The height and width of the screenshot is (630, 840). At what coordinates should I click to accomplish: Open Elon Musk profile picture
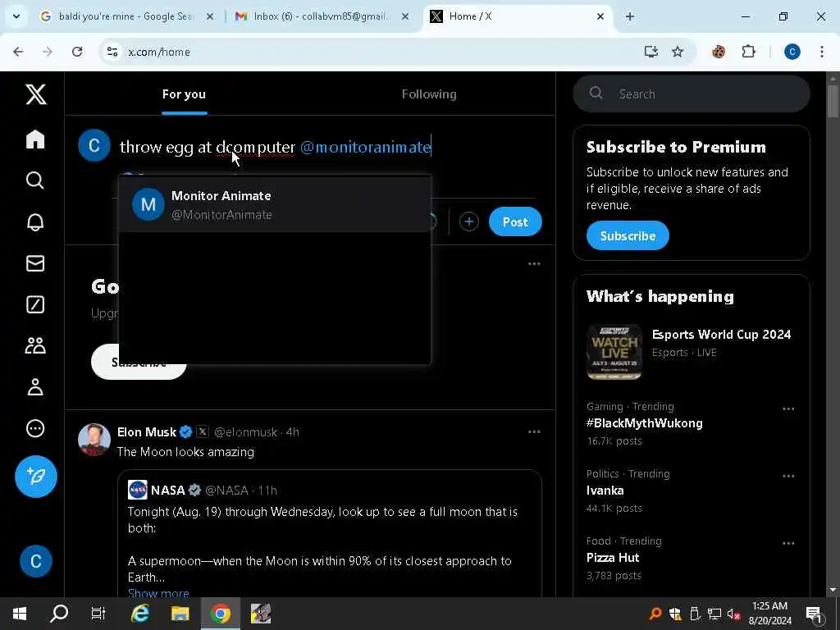(94, 440)
